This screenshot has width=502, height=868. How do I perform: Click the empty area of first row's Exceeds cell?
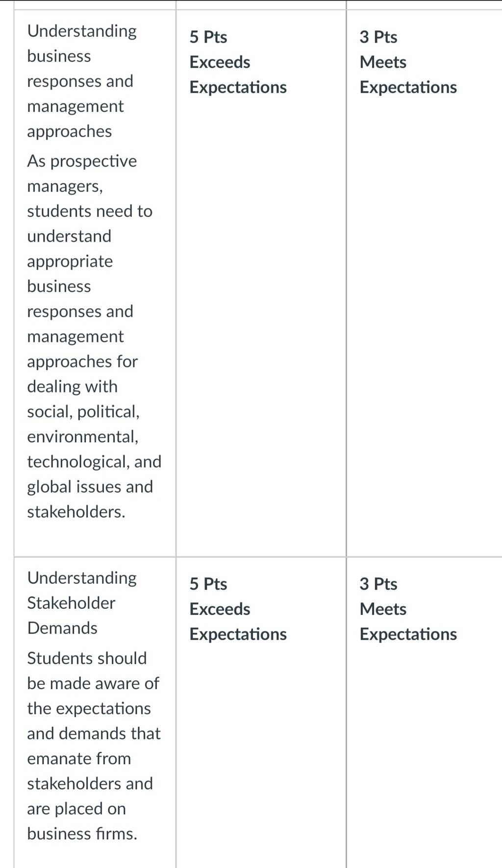261,323
